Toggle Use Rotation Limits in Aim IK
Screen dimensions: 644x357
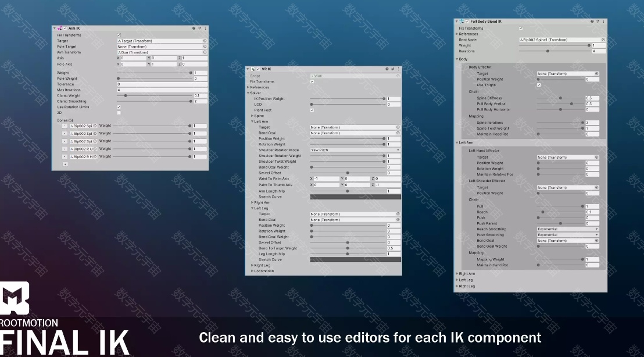pyautogui.click(x=119, y=107)
